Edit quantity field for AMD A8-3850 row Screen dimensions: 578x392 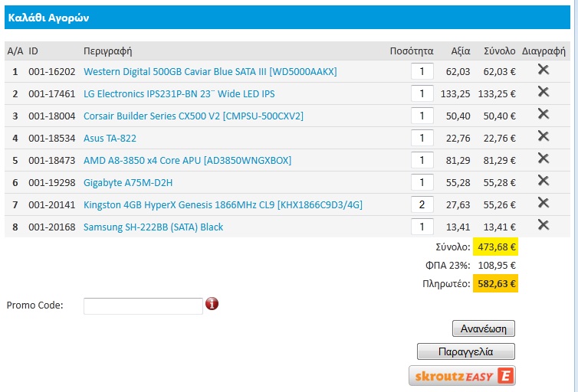(x=422, y=160)
